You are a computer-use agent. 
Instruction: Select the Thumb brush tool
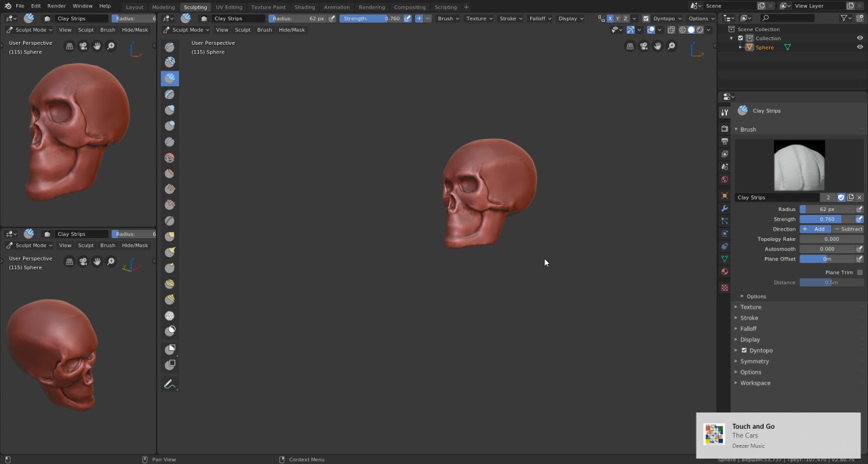(170, 268)
